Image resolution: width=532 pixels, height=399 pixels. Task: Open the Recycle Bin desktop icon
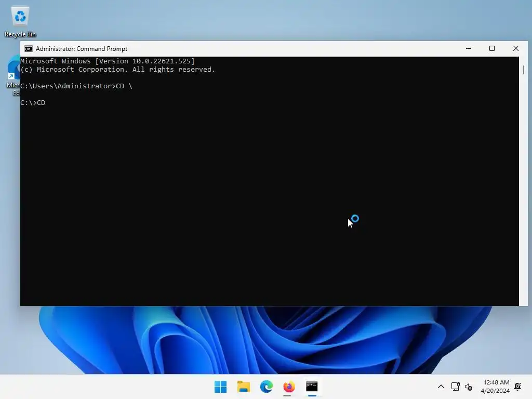pos(20,22)
